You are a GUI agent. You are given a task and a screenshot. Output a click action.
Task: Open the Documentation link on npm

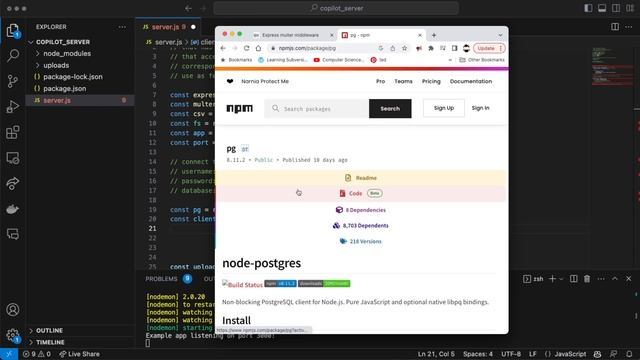471,81
